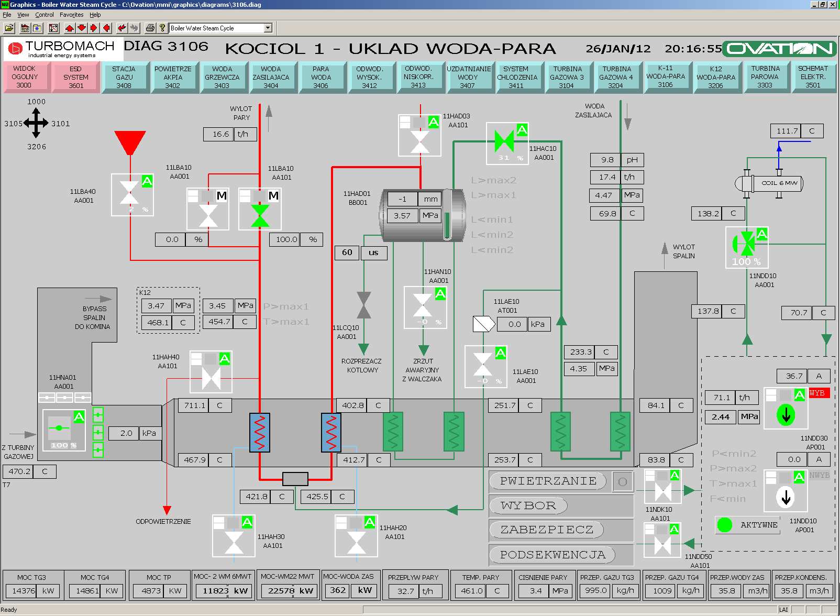840x616 pixels.
Task: Click the open folder toolbar icon
Action: [9, 28]
